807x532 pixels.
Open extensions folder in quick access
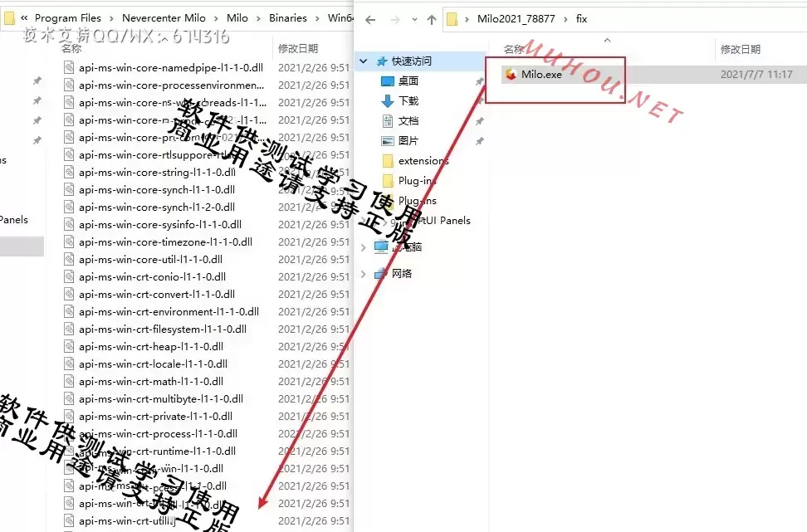point(423,161)
